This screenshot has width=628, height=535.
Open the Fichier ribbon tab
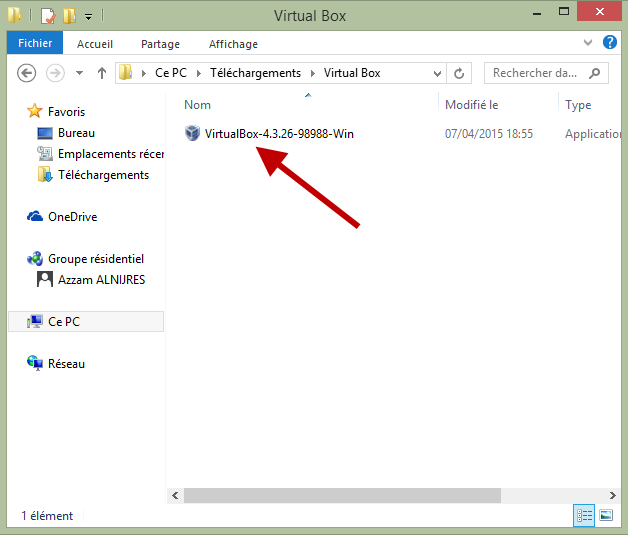coord(35,43)
